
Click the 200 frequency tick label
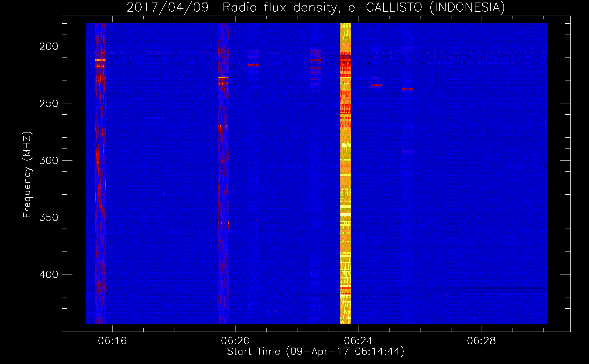click(x=49, y=46)
